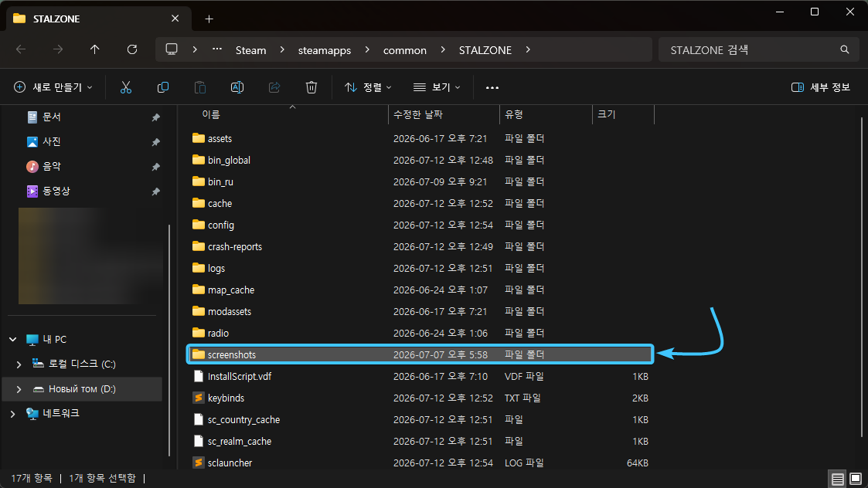Collapse the 내 PC tree node
The width and height of the screenshot is (868, 488).
tap(12, 339)
